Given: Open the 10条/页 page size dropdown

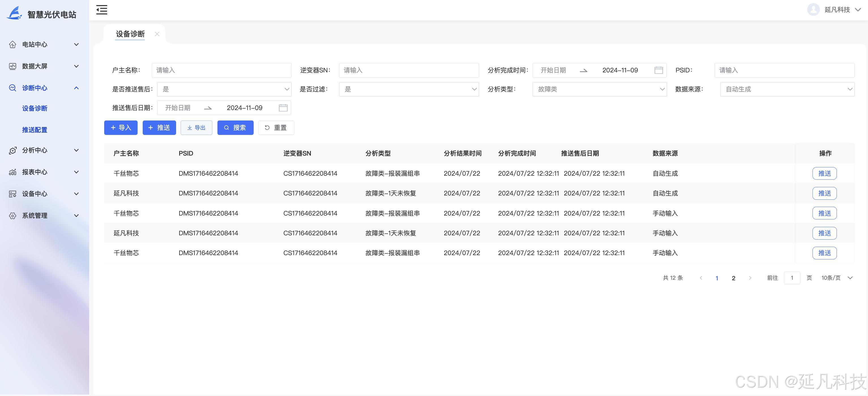Looking at the screenshot, I should (x=837, y=278).
